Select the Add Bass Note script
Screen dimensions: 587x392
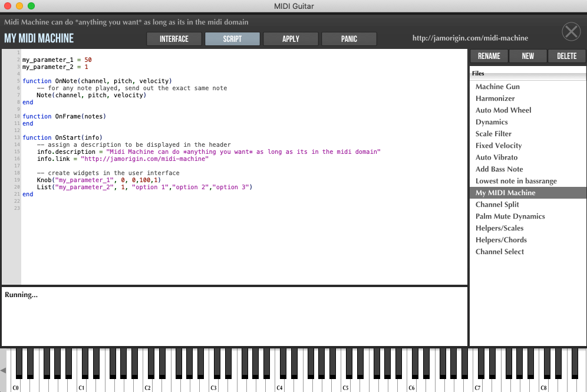528,169
